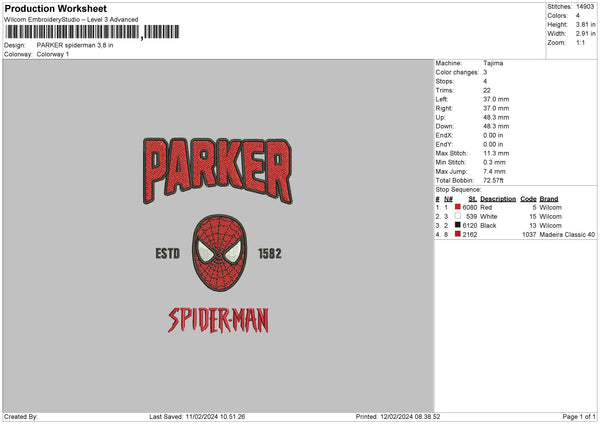Click the 'White' description in stop sequence
This screenshot has width=600, height=424.
(489, 217)
